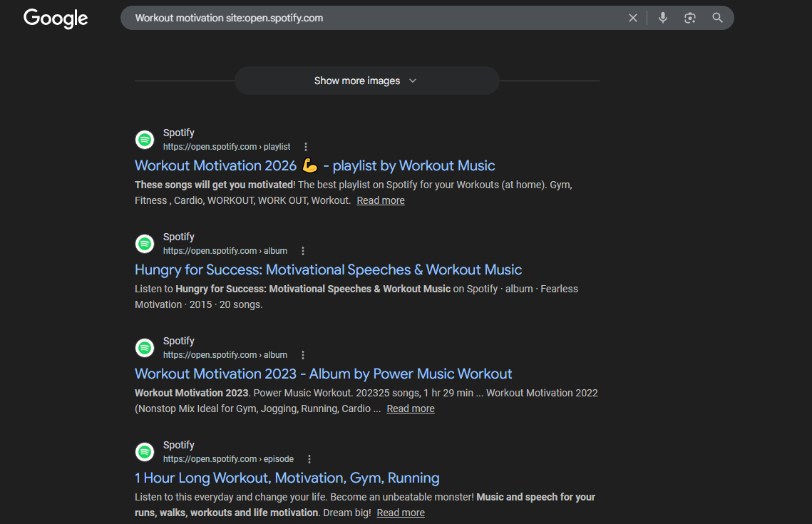Click the open.spotify.com › playlist URL text

coord(227,147)
